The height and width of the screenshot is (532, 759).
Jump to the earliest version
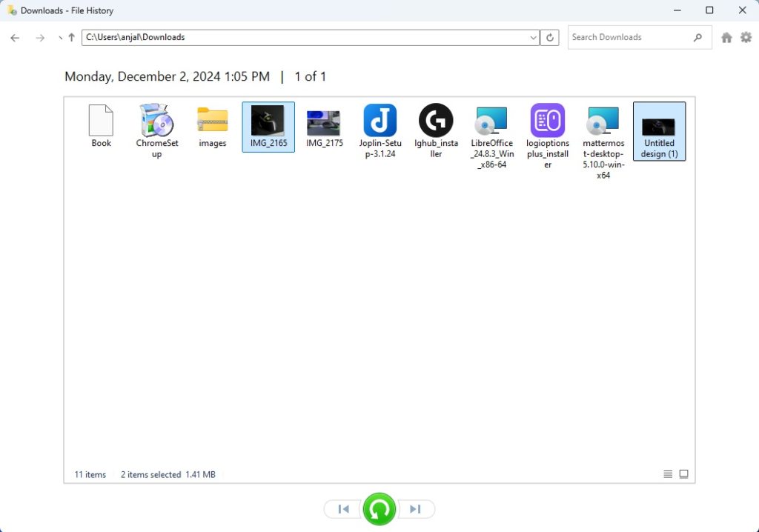point(342,509)
